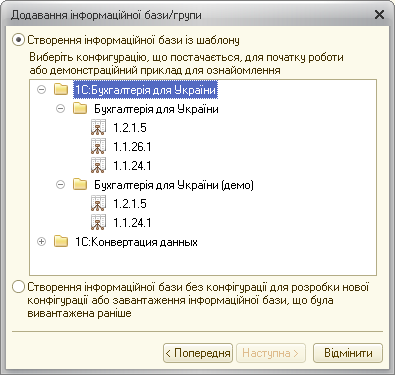
Task: Collapse the 1С:Бухгалтерія для України node
Action: click(41, 90)
